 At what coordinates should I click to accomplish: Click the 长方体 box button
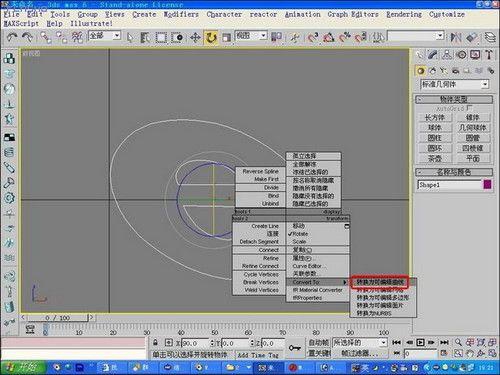(x=435, y=117)
